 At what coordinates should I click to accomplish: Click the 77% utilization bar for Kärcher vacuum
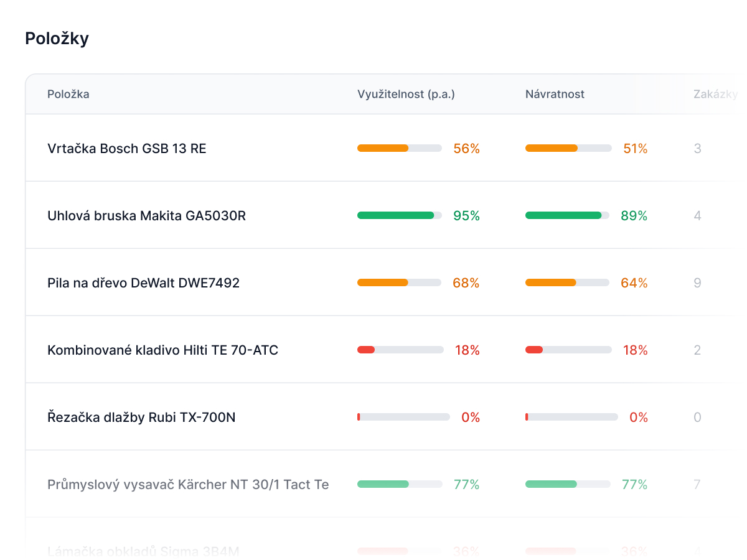tap(400, 484)
